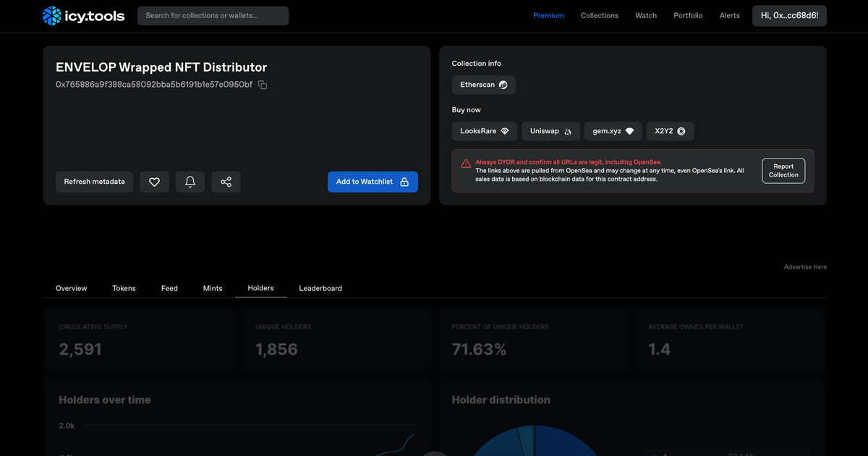The height and width of the screenshot is (456, 868).
Task: Click the Advertise Here link
Action: click(x=805, y=267)
